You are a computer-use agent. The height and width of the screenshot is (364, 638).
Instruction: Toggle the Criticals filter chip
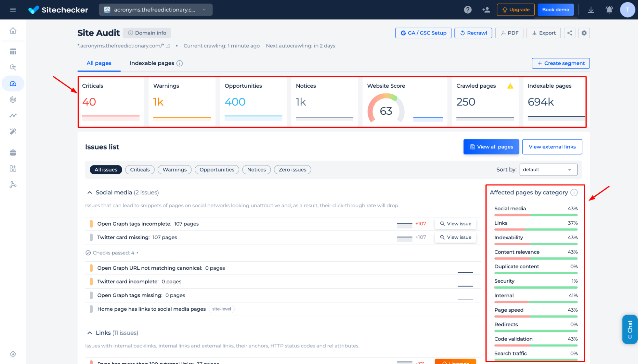pyautogui.click(x=140, y=169)
